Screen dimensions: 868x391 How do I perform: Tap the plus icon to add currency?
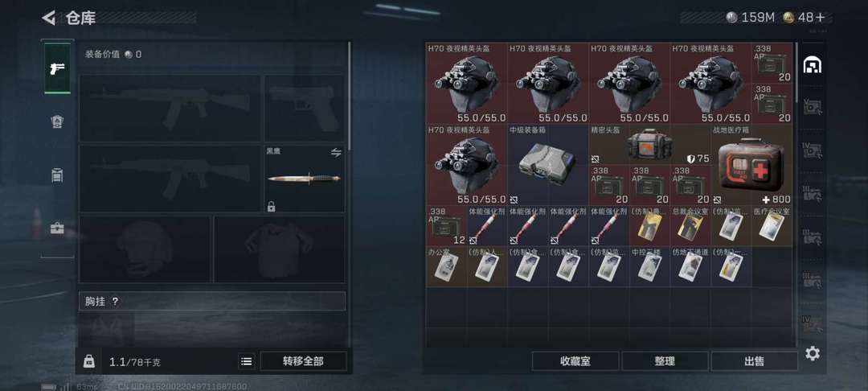coord(820,18)
